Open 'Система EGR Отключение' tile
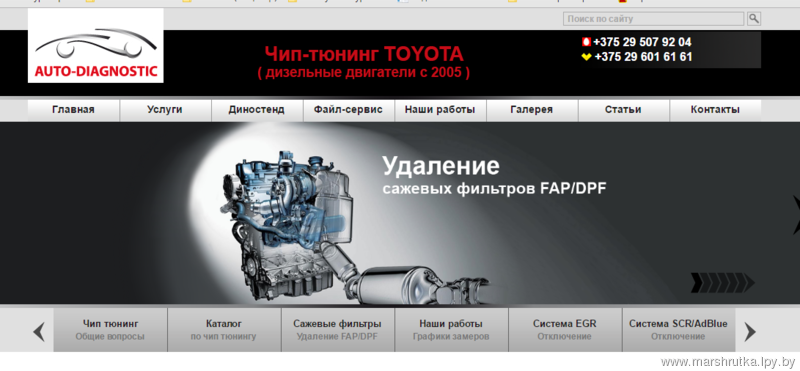The height and width of the screenshot is (371, 800). point(565,330)
